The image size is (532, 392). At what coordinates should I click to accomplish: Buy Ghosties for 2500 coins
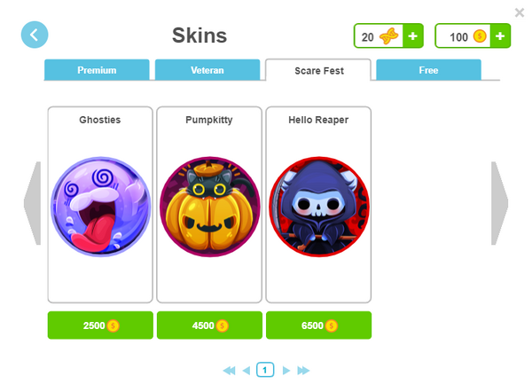coord(100,325)
